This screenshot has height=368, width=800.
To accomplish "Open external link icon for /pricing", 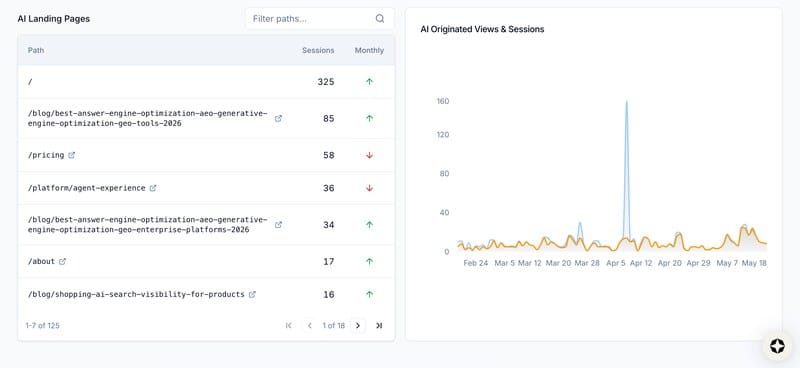I will [71, 155].
